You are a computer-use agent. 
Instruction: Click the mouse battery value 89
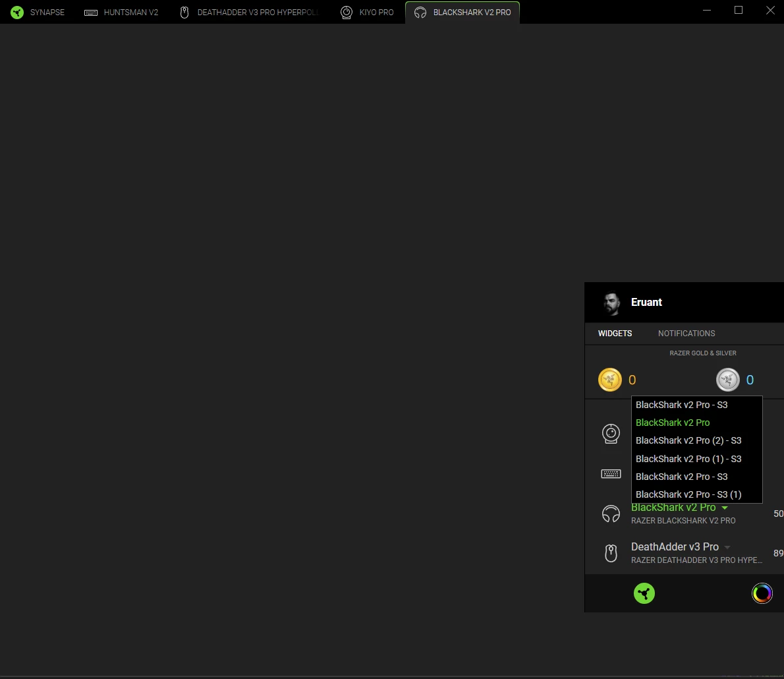pos(779,553)
